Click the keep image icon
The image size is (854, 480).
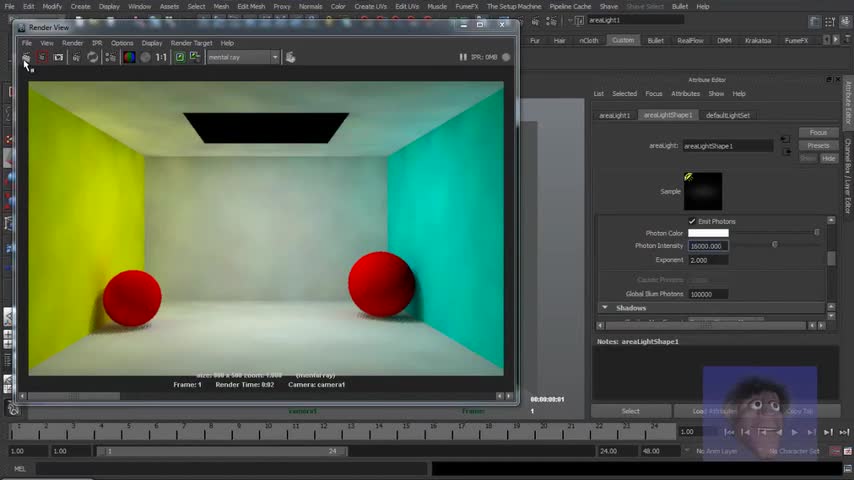point(180,57)
